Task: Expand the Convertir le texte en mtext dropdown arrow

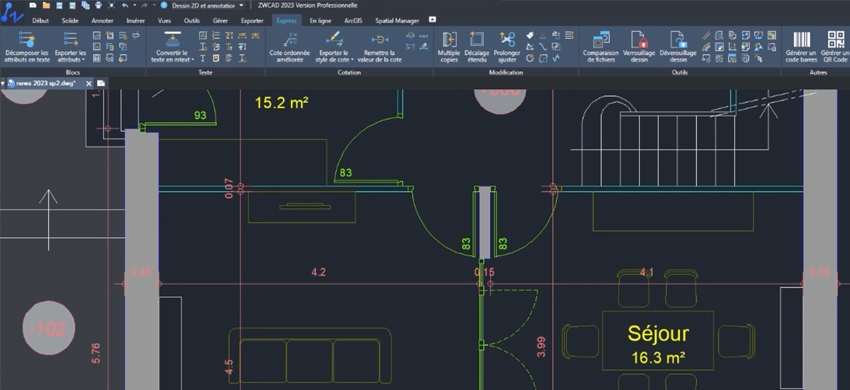Action: click(x=193, y=60)
